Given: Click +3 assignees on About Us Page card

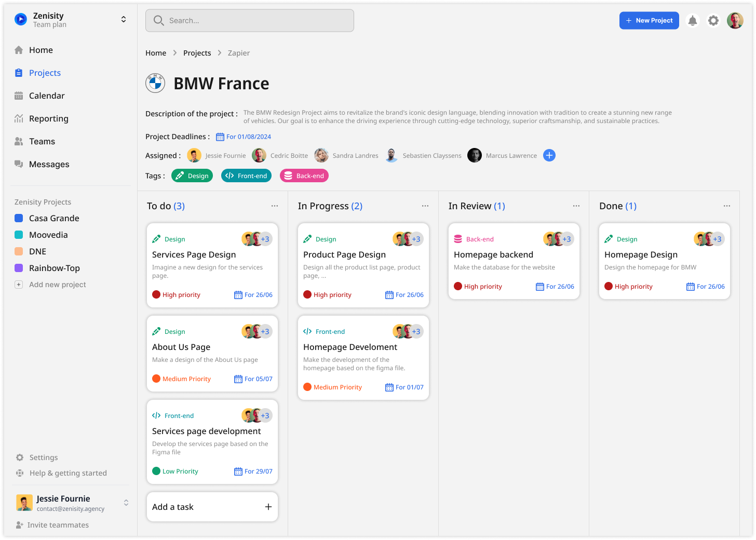Looking at the screenshot, I should click(x=265, y=331).
